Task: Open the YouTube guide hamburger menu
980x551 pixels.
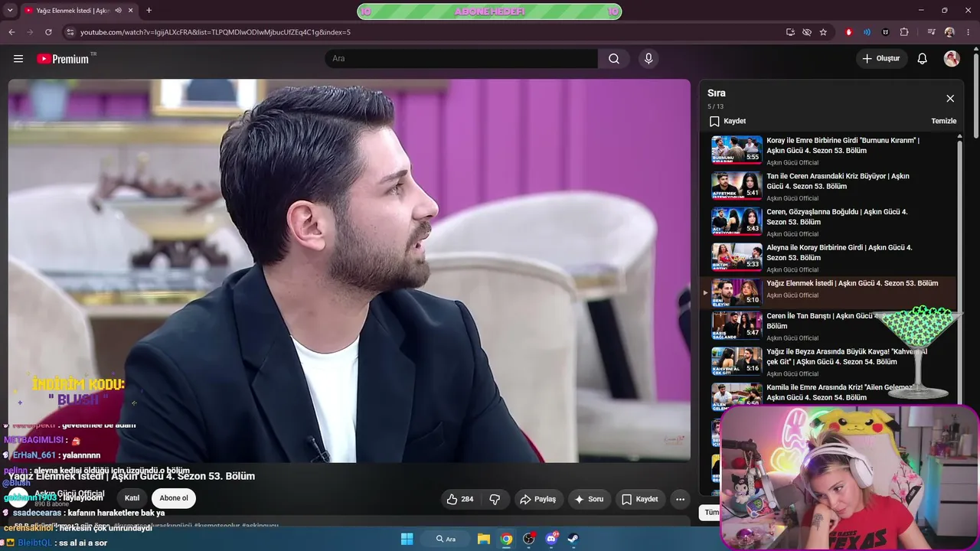Action: (x=18, y=59)
